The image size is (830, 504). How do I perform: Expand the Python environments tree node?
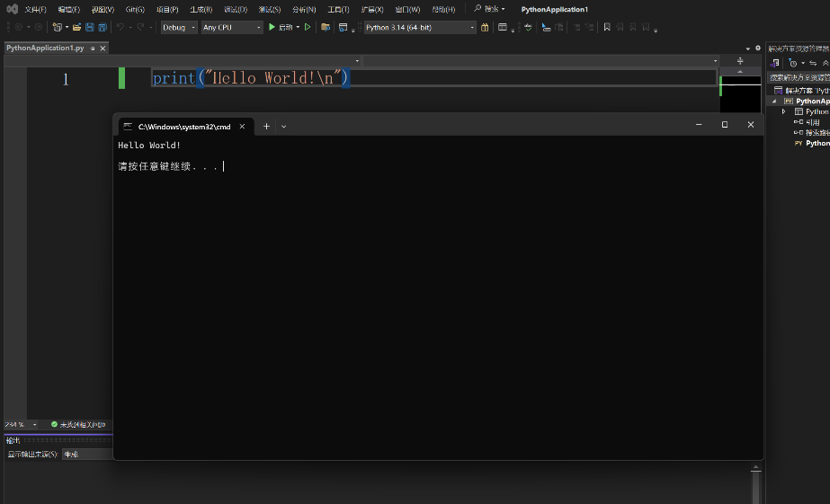click(x=784, y=111)
